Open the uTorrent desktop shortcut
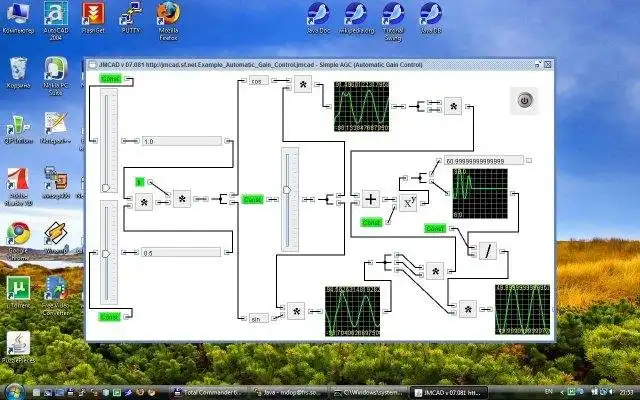The width and height of the screenshot is (640, 400). tap(18, 292)
